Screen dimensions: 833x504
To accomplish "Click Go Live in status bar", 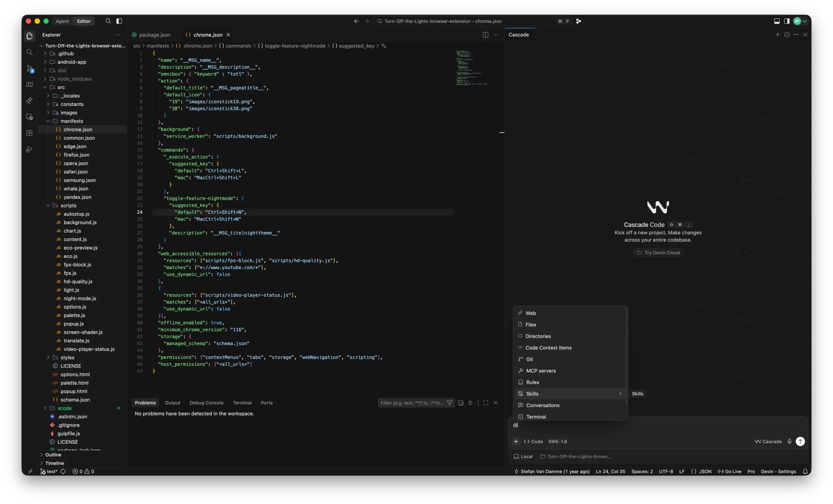I will (730, 471).
